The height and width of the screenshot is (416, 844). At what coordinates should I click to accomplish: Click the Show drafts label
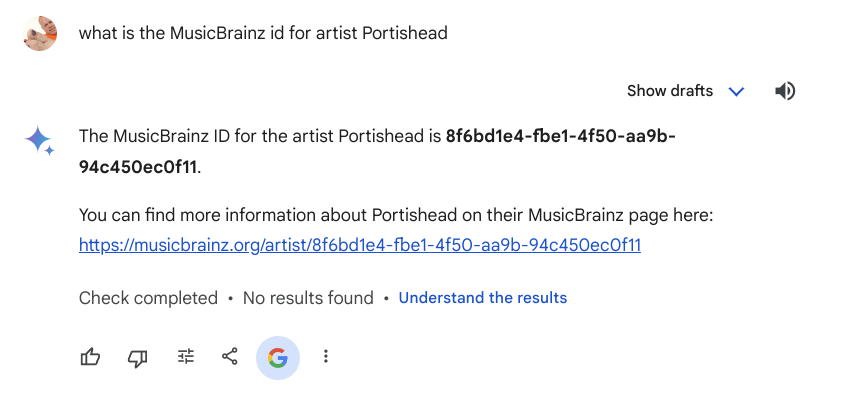coord(670,91)
